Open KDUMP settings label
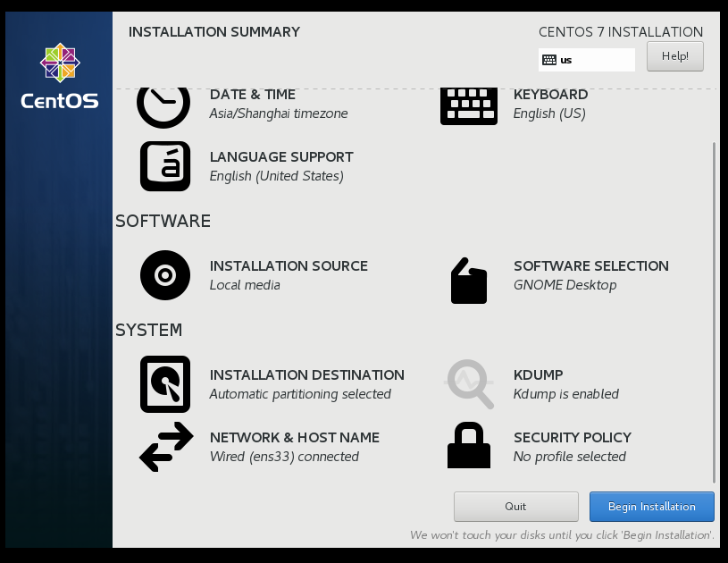The image size is (728, 563). pos(538,374)
